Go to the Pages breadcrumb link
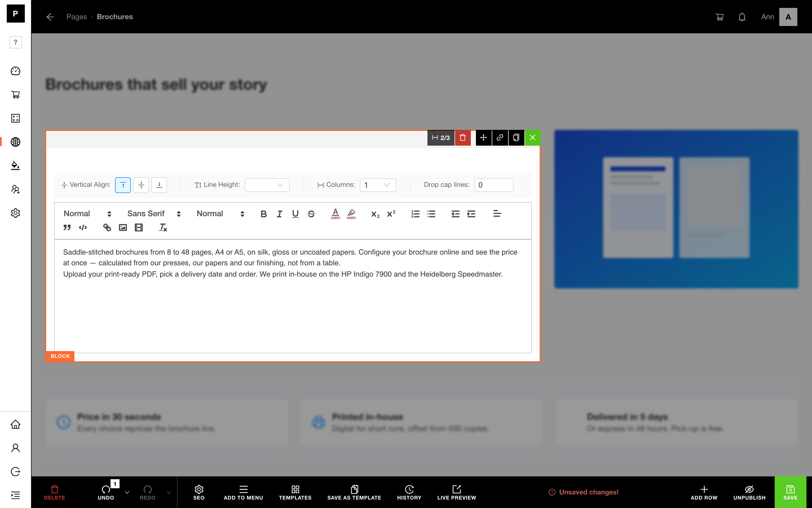This screenshot has width=812, height=508. 76,17
